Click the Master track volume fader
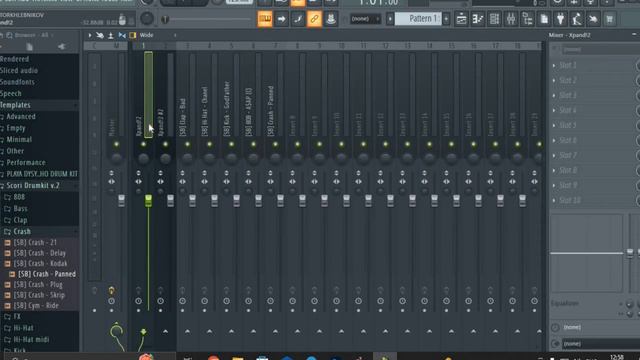This screenshot has height=360, width=640. [121, 200]
